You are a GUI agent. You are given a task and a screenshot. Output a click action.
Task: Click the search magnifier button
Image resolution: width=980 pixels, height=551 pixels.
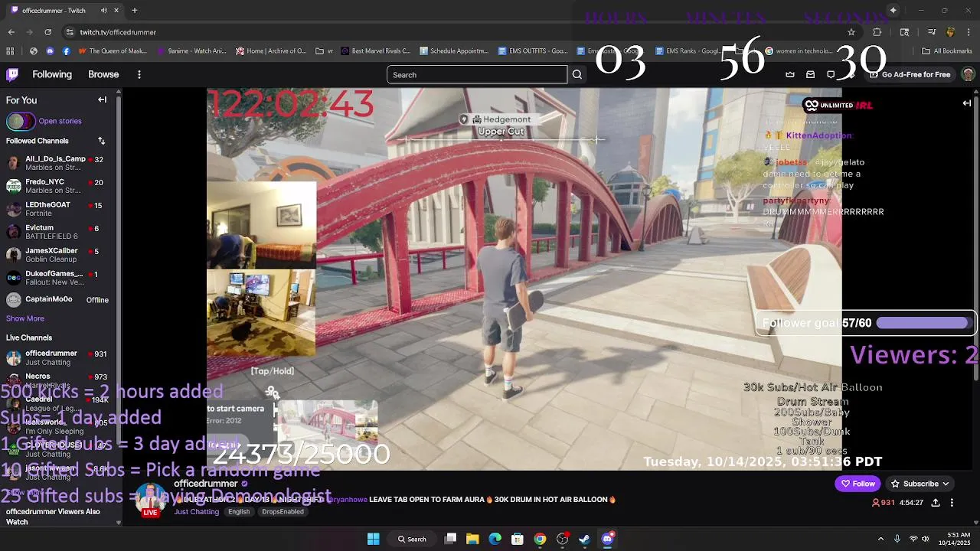[577, 74]
